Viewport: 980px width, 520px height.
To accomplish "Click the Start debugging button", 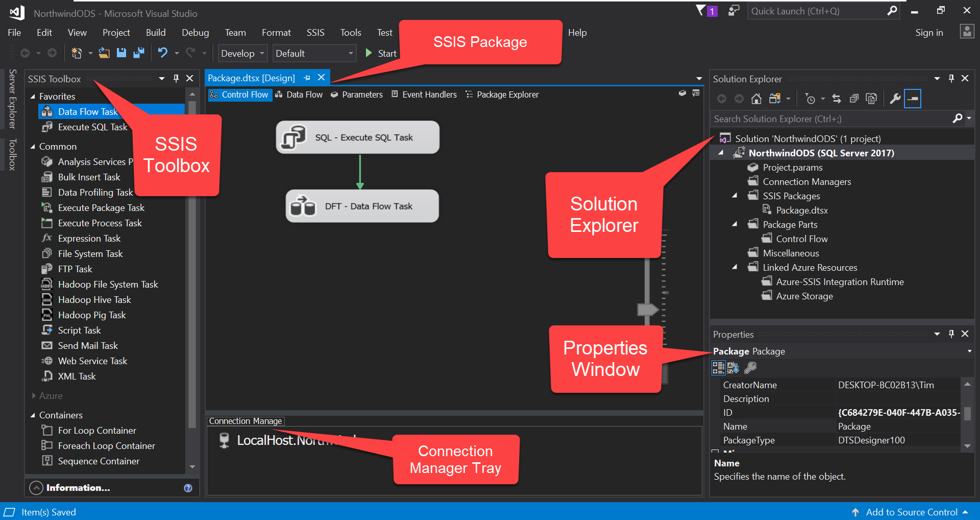I will (381, 53).
